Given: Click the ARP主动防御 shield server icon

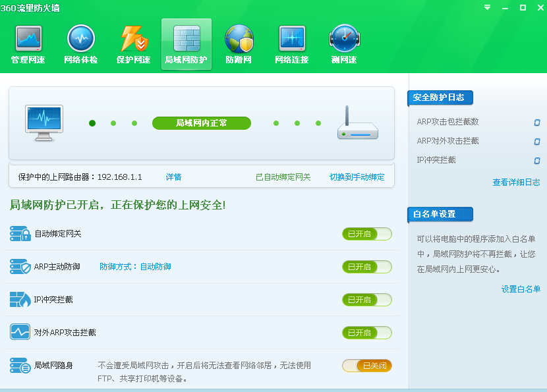Looking at the screenshot, I should coord(20,266).
